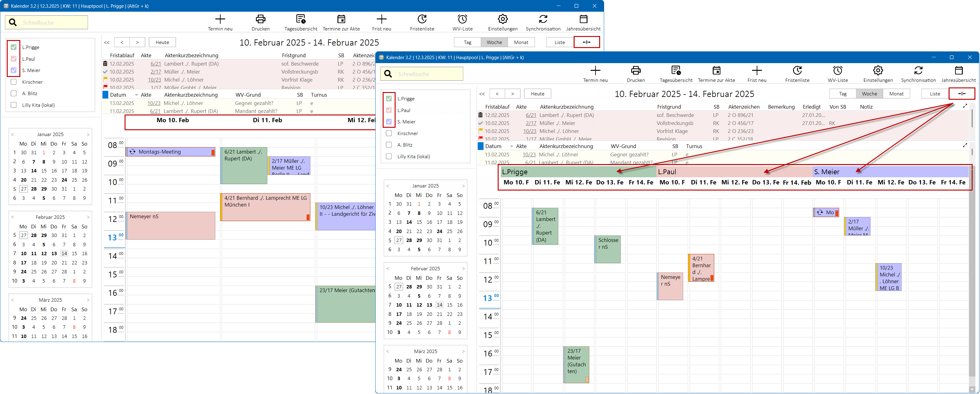Click search magnifier icon in front window
Viewport: 980px width, 394px height.
[388, 74]
